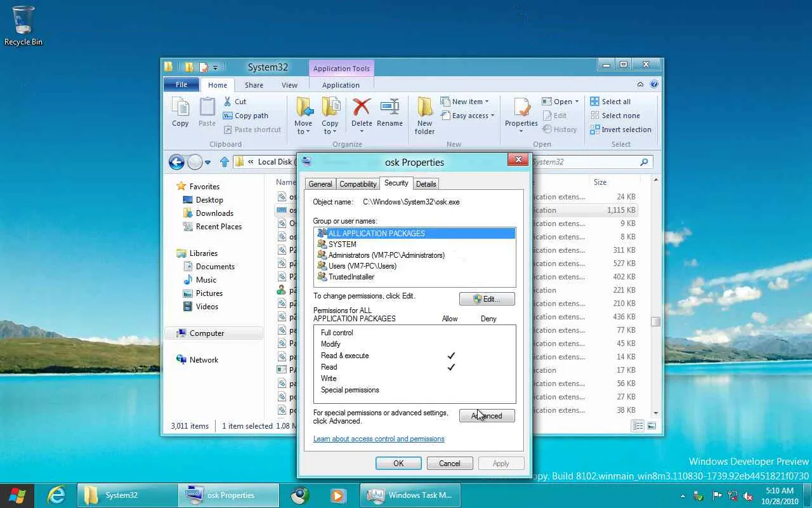
Task: Open Recent Places in navigation pane
Action: [x=219, y=227]
